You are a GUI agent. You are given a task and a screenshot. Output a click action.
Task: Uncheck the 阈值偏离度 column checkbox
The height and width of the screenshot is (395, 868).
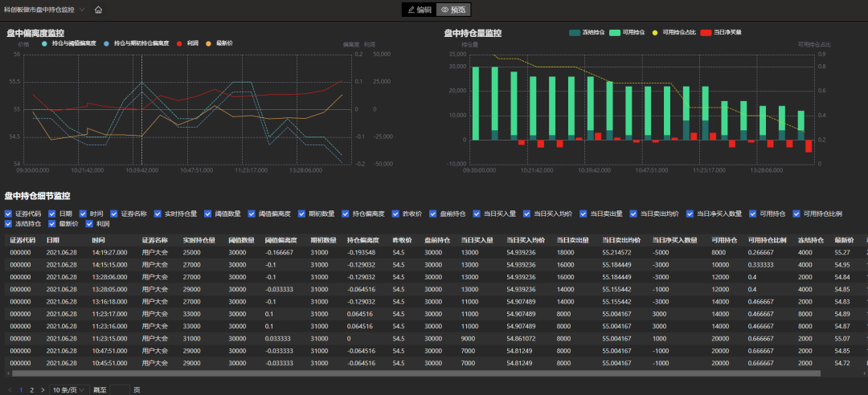coord(252,214)
